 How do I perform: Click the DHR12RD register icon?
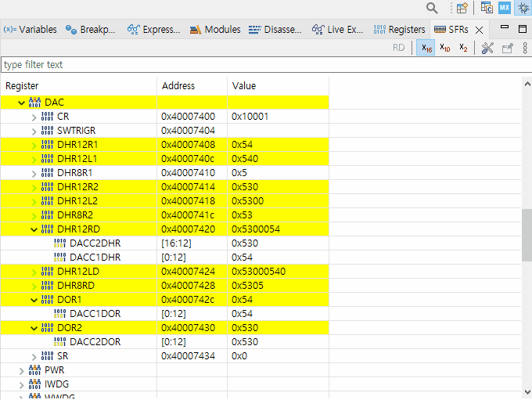tap(47, 229)
